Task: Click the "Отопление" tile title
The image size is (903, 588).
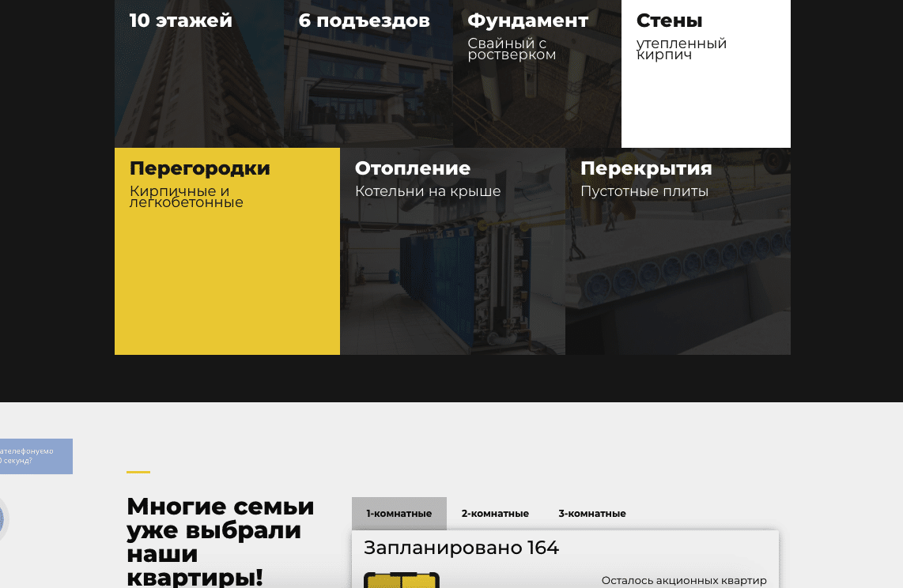Action: [412, 168]
